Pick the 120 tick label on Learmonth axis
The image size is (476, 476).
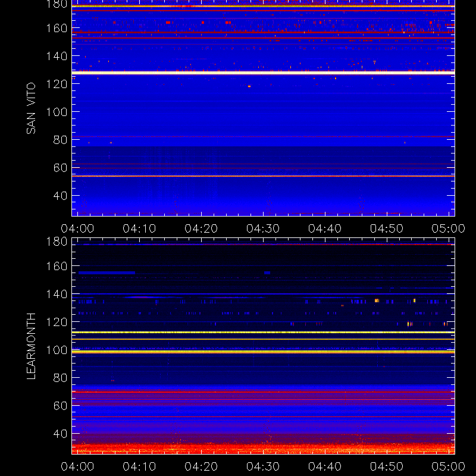point(57,322)
